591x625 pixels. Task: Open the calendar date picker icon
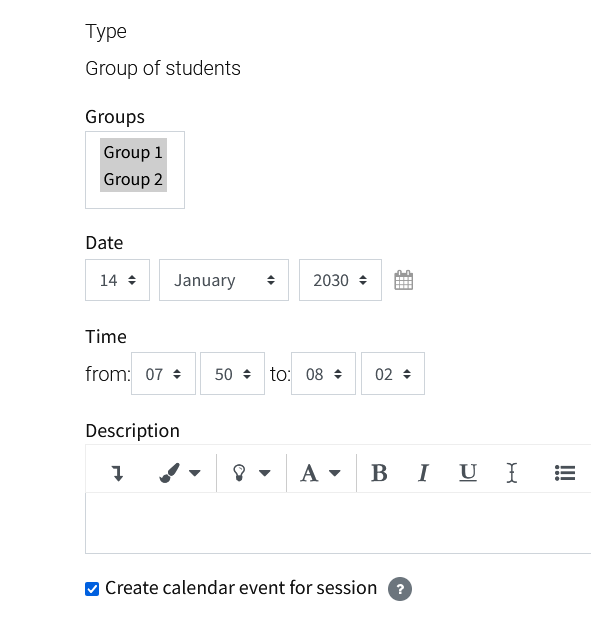[x=403, y=280]
